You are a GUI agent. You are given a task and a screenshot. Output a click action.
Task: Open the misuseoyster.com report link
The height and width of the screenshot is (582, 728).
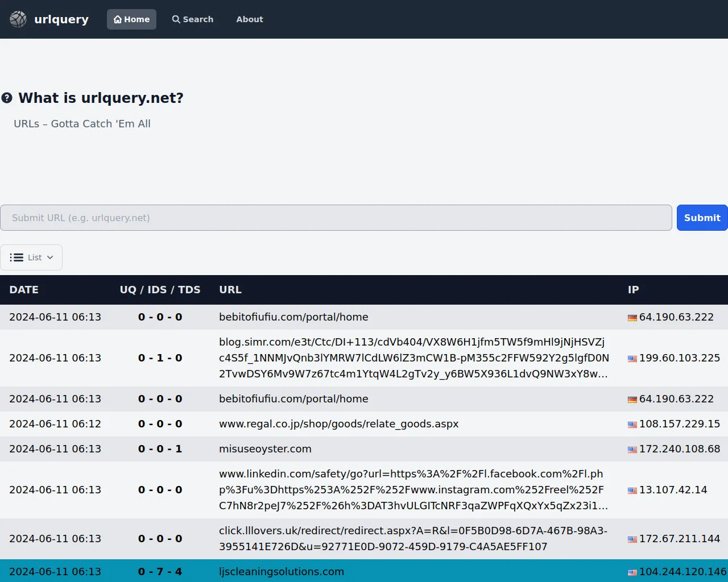point(265,449)
